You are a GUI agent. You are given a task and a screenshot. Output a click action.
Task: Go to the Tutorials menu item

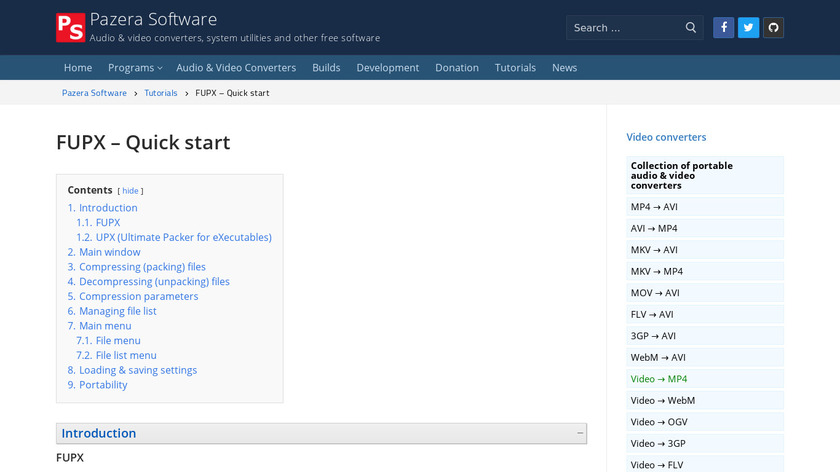coord(515,68)
